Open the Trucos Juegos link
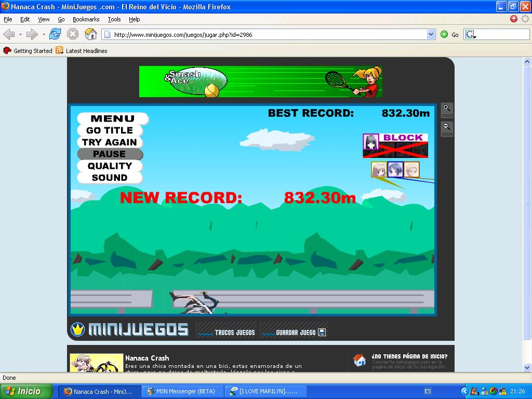532x399 pixels. 234,332
